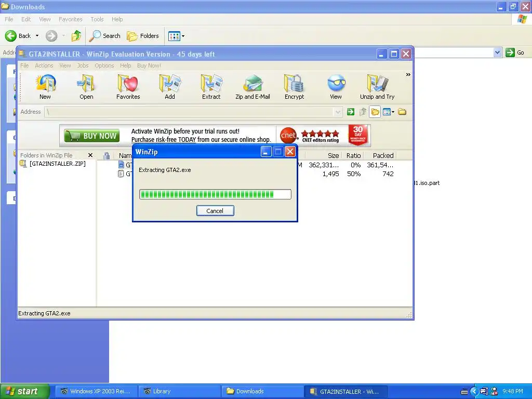Viewport: 532px width, 399px height.
Task: Click the Add files icon in WinZip
Action: tap(170, 87)
